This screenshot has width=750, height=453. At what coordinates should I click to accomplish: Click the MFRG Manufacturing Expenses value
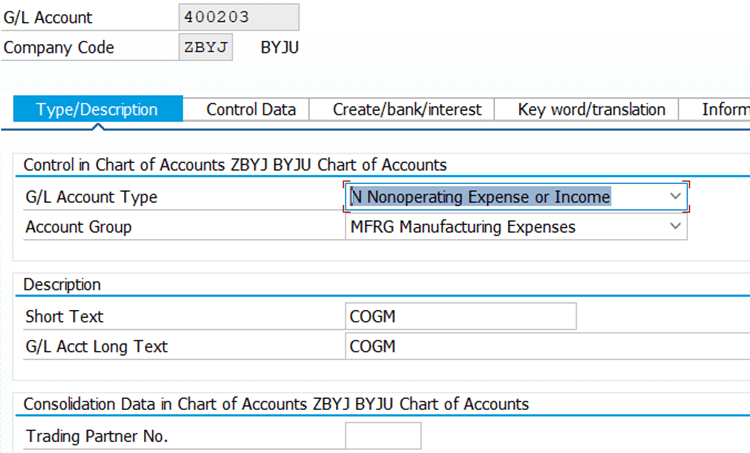(x=462, y=227)
